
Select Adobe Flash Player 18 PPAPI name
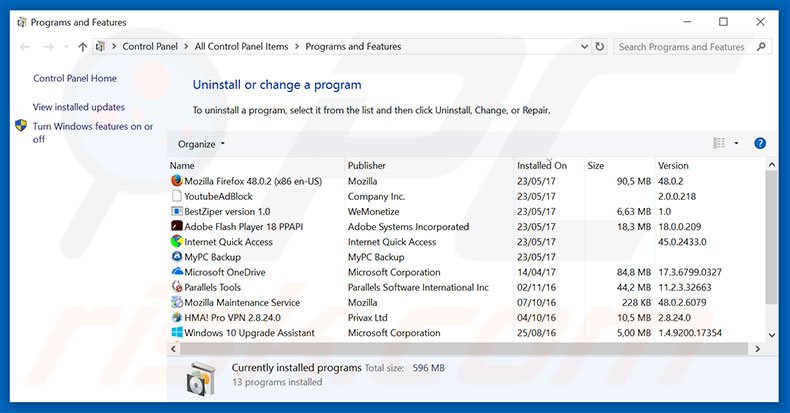(244, 227)
